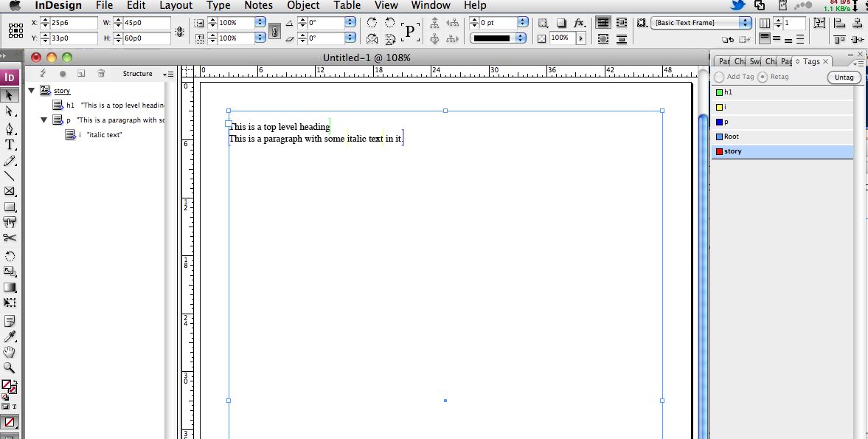Image resolution: width=868 pixels, height=439 pixels.
Task: Select the Type tool
Action: (9, 145)
